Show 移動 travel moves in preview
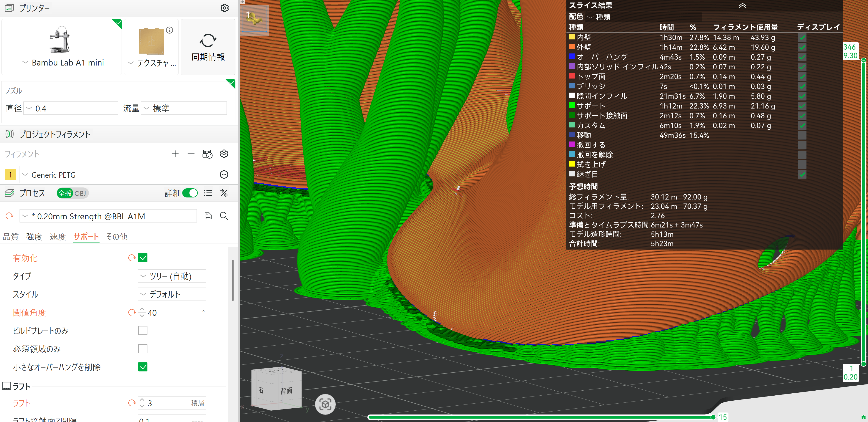Image resolution: width=868 pixels, height=422 pixels. 802,135
